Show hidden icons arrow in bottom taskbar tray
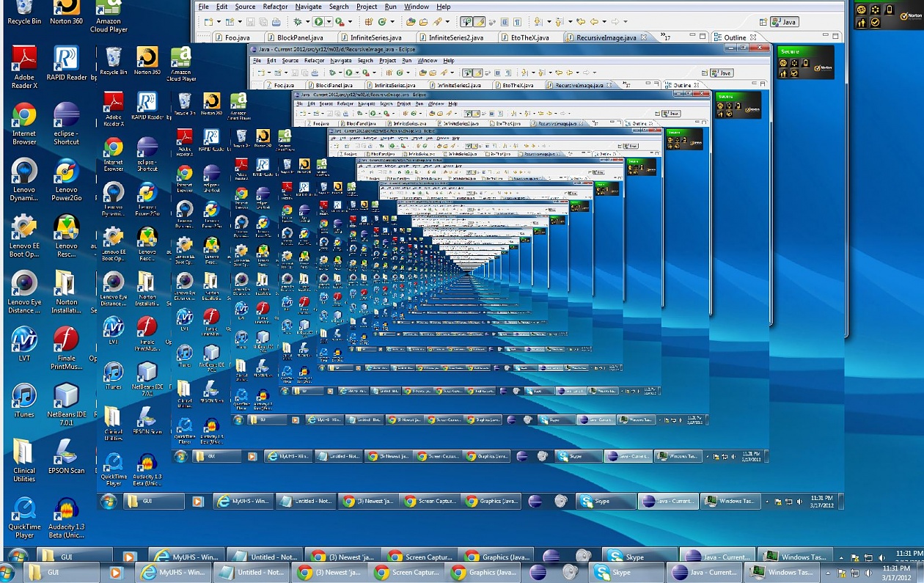This screenshot has width=924, height=583. [828, 573]
